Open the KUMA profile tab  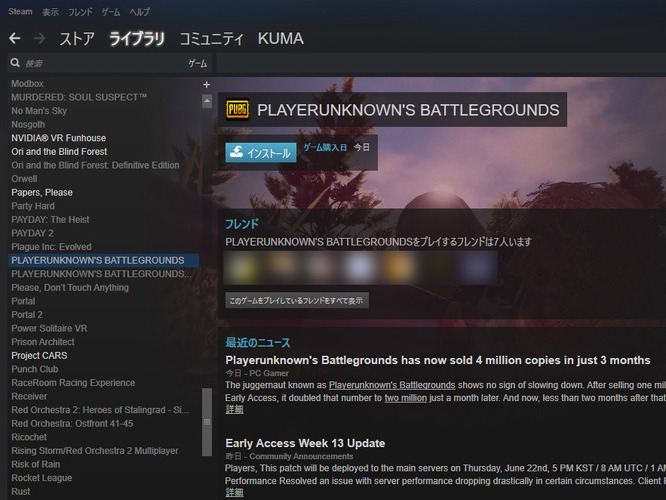[280, 39]
